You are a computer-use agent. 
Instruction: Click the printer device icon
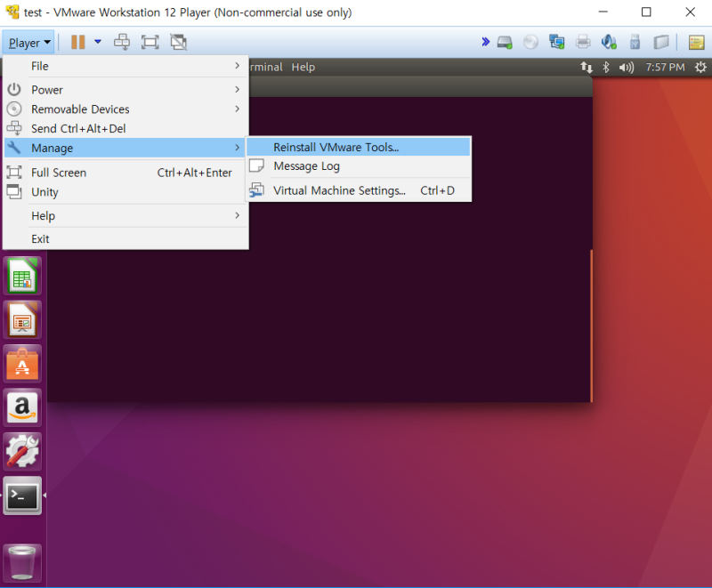click(583, 42)
